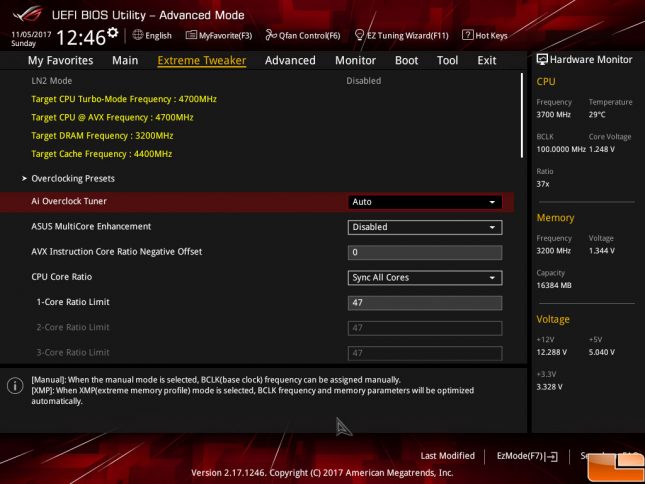The image size is (645, 484).
Task: Click the info icon beside help text
Action: (15, 386)
